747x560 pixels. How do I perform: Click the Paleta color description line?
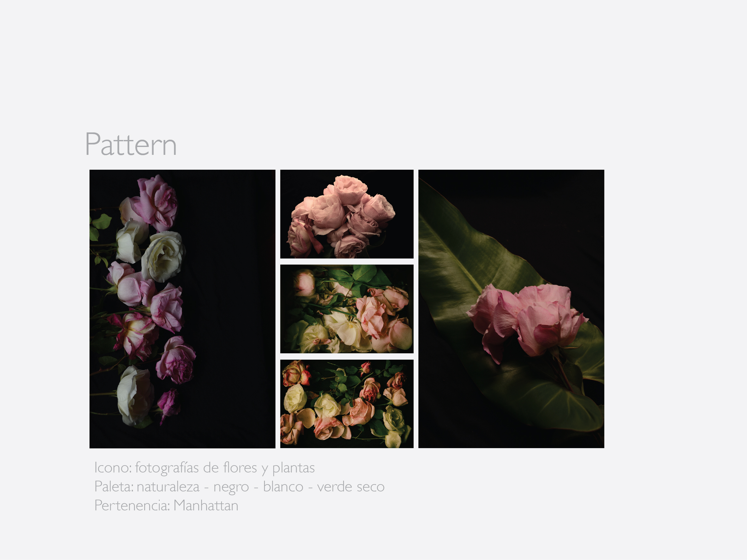tap(239, 487)
